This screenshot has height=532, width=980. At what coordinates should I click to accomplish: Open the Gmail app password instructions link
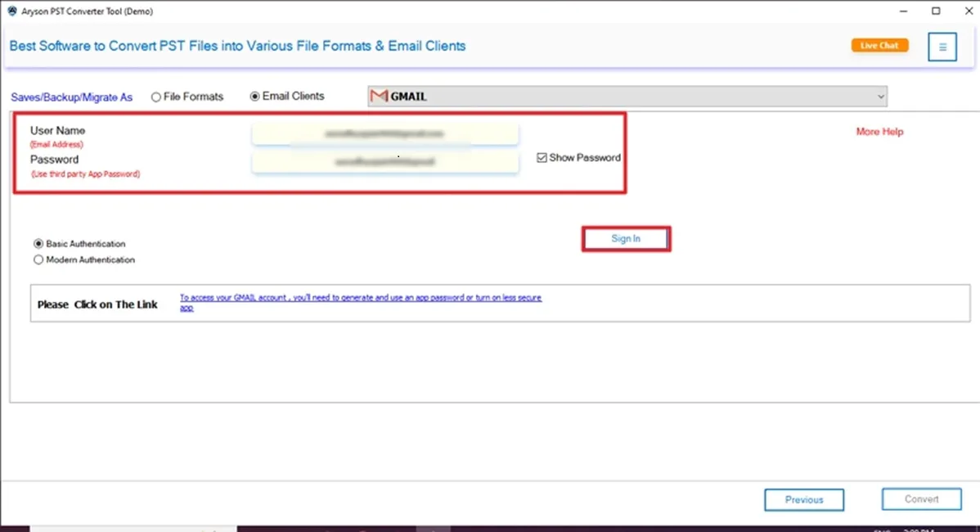[361, 303]
